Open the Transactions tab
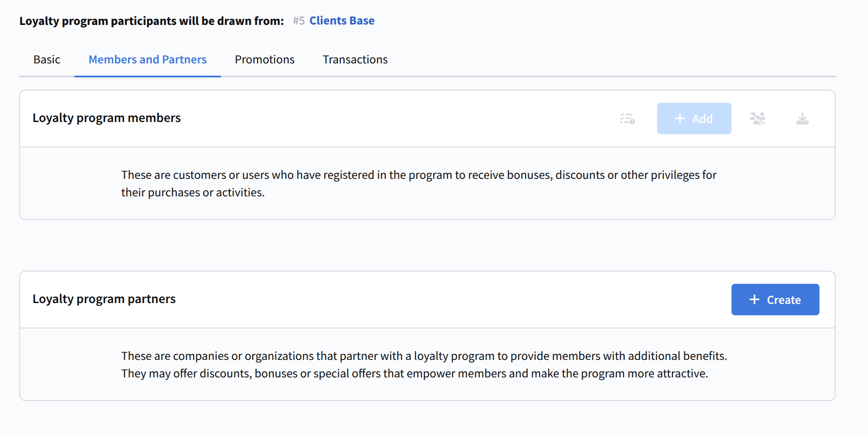 (355, 59)
